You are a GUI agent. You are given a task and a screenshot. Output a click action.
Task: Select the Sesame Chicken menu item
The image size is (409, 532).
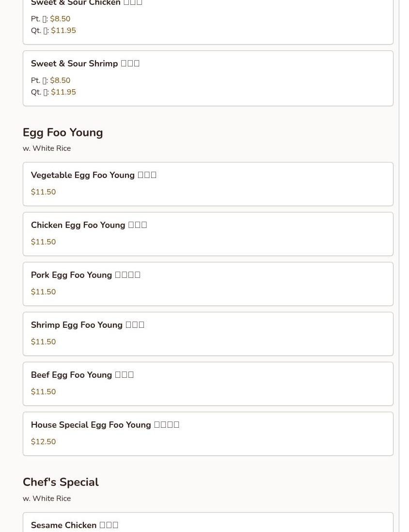[74, 525]
